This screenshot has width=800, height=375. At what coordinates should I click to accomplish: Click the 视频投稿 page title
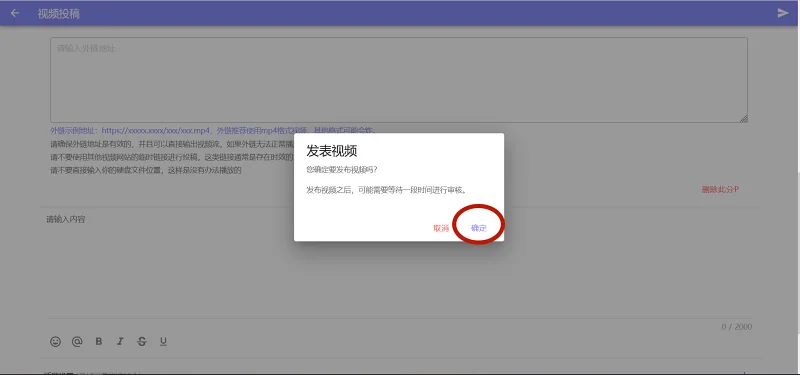pyautogui.click(x=58, y=14)
